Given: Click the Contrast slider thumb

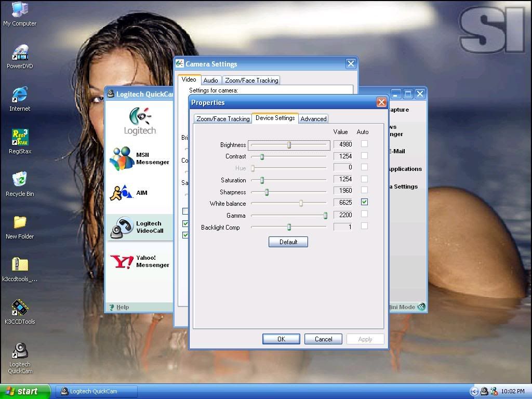Looking at the screenshot, I should pyautogui.click(x=262, y=156).
